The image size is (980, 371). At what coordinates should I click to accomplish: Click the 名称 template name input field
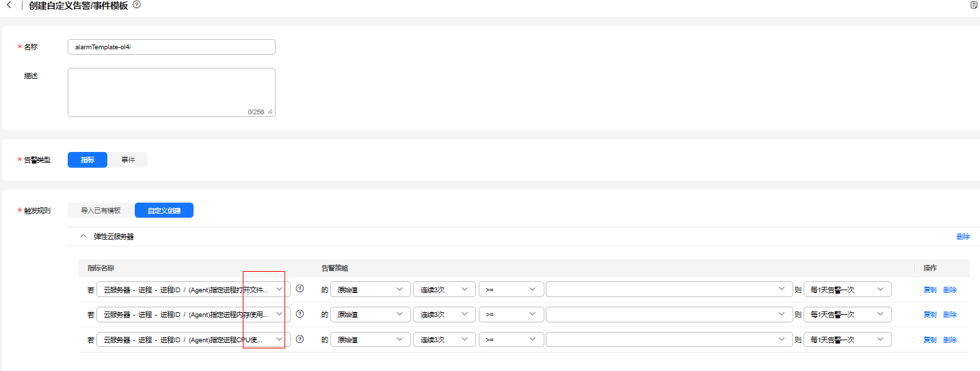[x=172, y=47]
